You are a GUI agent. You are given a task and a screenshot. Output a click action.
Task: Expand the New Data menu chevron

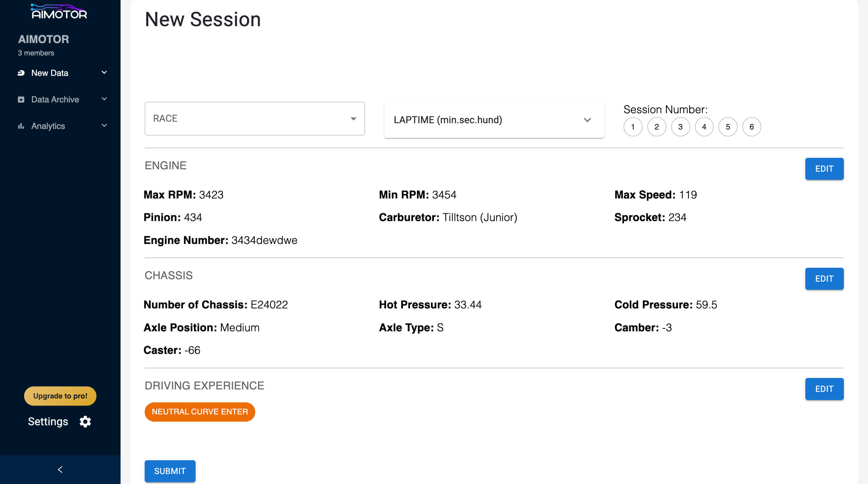pos(104,72)
